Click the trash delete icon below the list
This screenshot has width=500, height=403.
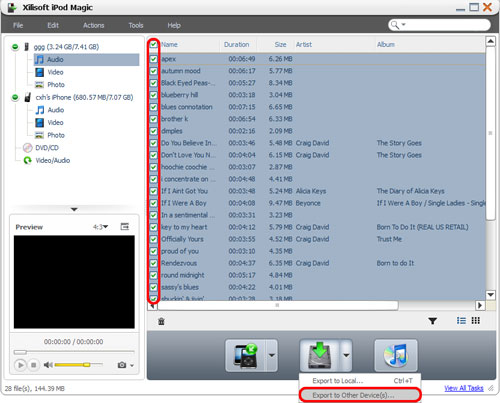pyautogui.click(x=161, y=321)
